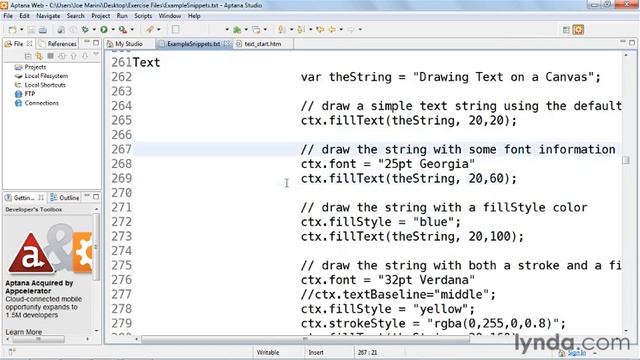Click the editor horizontal scrollbar thumb
Image resolution: width=640 pixels, height=360 pixels.
[305, 339]
